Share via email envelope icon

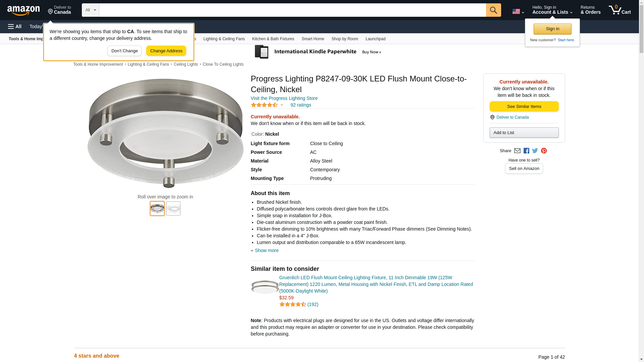click(x=517, y=151)
